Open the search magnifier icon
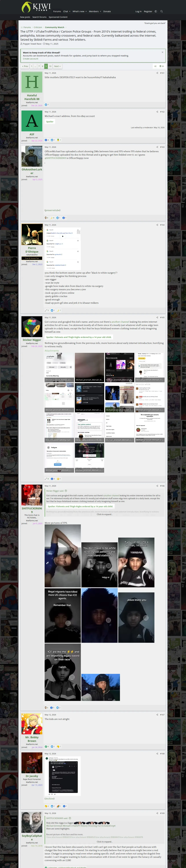Screen dimensions: 186x868 [x=161, y=11]
